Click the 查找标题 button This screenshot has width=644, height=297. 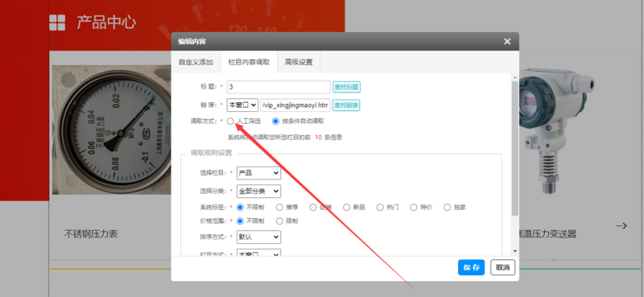[x=347, y=87]
